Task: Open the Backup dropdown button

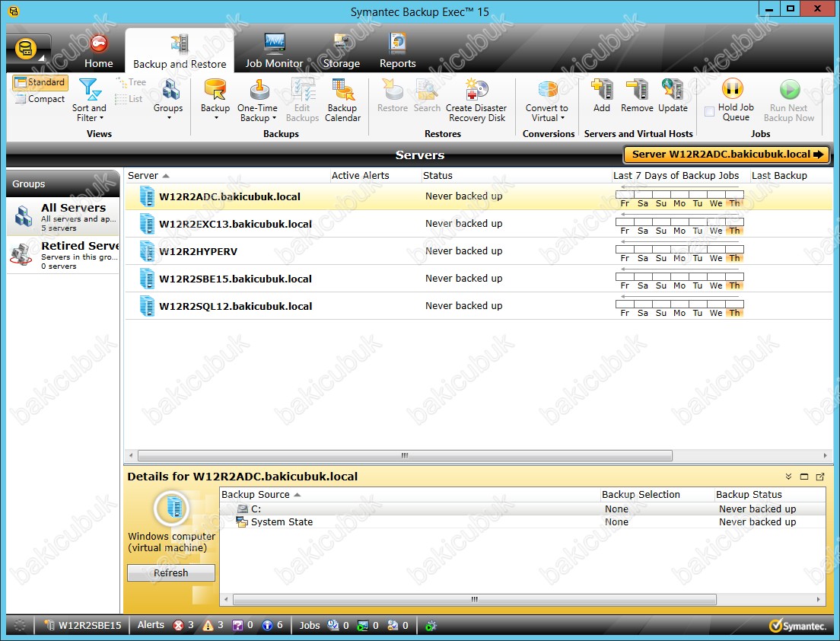Action: (x=215, y=99)
